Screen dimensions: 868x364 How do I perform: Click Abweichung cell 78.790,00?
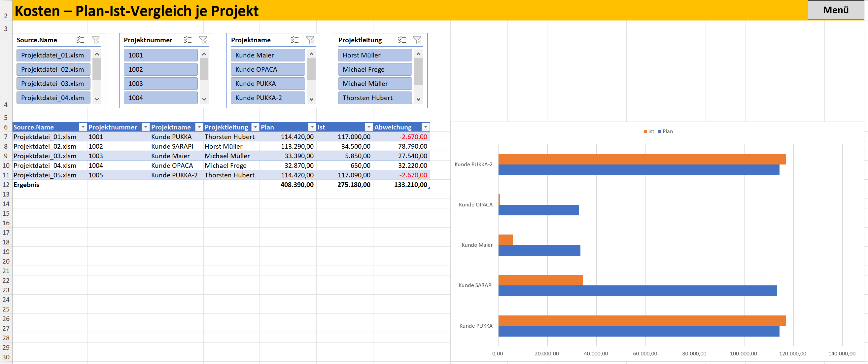(x=401, y=146)
